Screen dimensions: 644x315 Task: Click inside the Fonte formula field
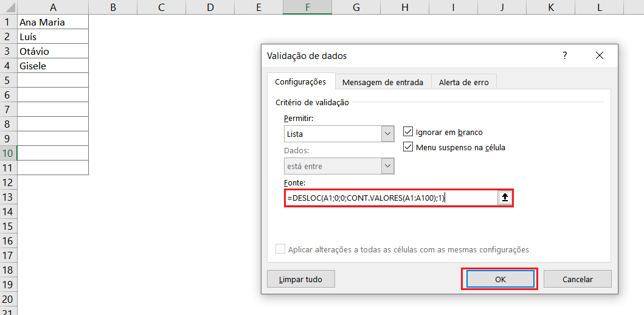389,198
